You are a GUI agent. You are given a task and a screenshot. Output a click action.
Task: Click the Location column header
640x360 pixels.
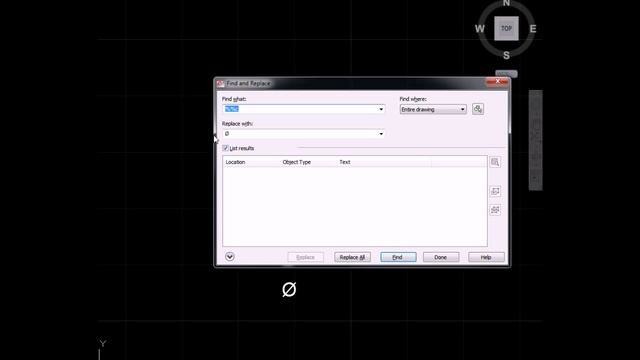point(251,162)
